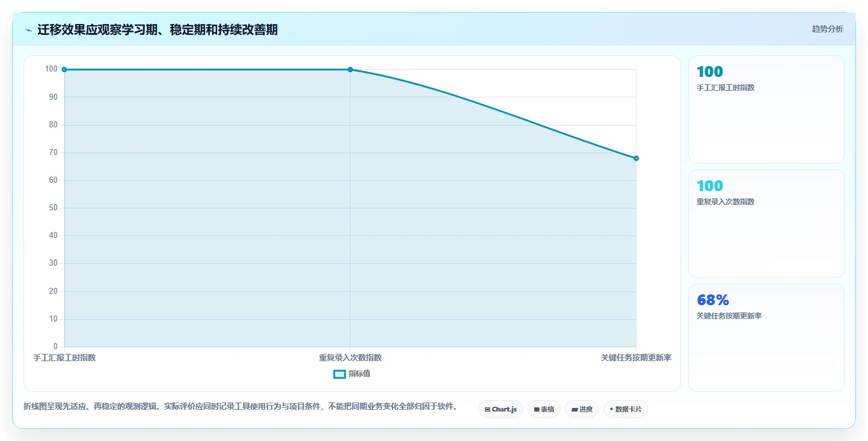Click the title 迁移效果应观察学习期、稳定期和持续改善期
The image size is (868, 441).
point(157,30)
